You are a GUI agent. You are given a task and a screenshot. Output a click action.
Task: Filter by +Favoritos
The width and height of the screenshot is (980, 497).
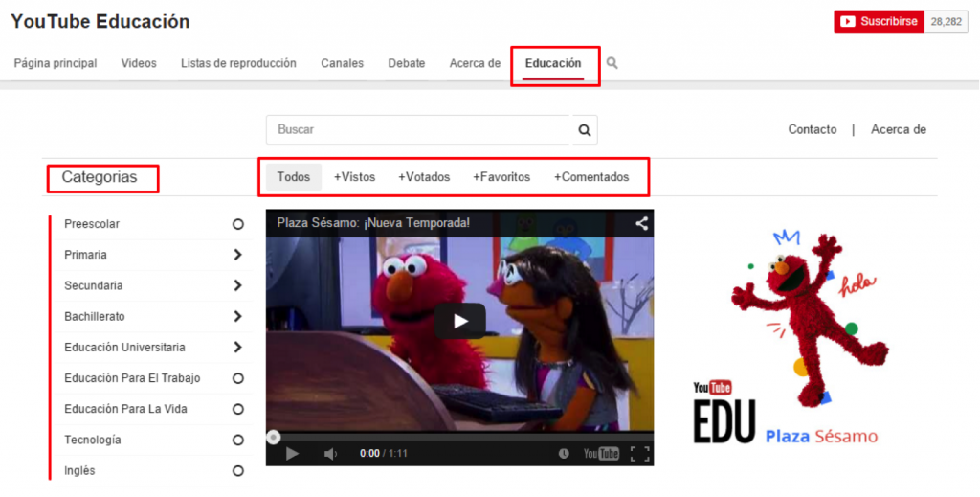click(x=501, y=177)
